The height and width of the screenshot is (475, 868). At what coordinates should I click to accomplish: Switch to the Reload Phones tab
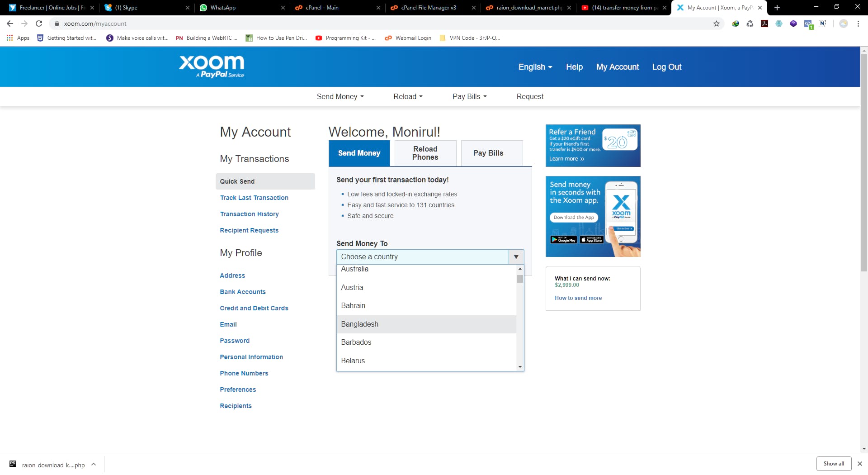click(x=425, y=153)
